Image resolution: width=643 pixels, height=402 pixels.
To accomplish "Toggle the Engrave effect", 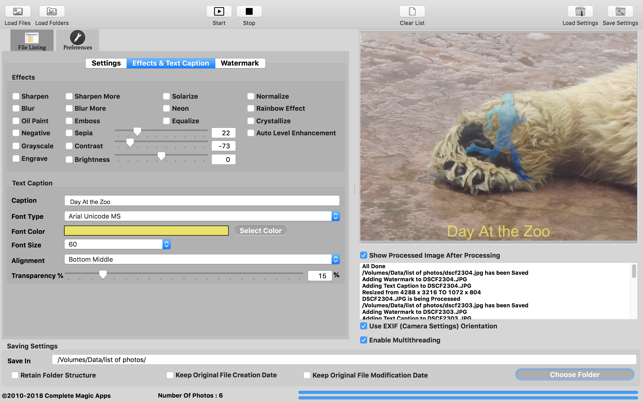I will [16, 158].
